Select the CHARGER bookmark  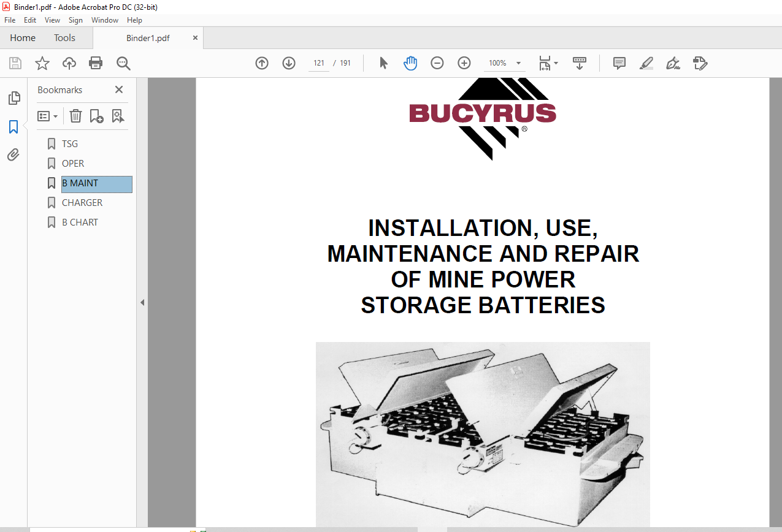pyautogui.click(x=82, y=203)
